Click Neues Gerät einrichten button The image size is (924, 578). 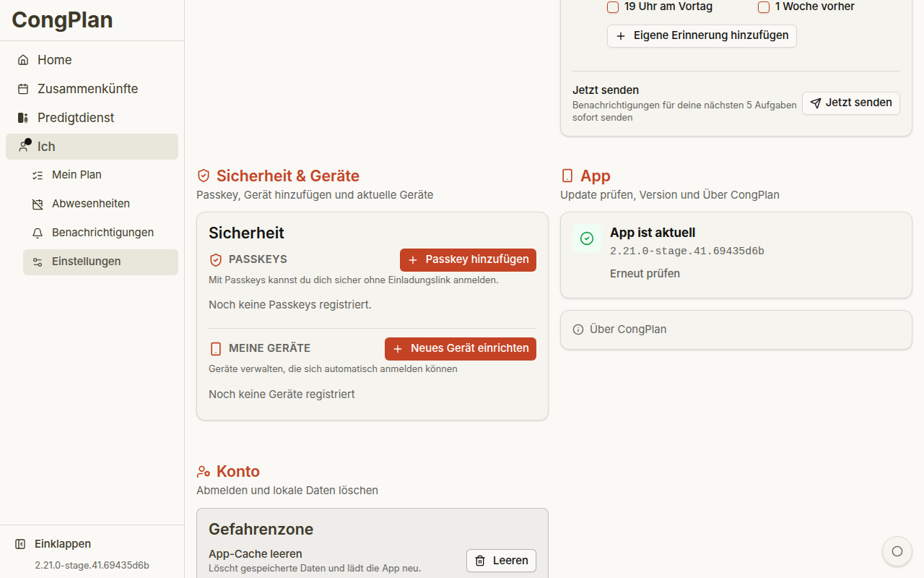point(461,348)
